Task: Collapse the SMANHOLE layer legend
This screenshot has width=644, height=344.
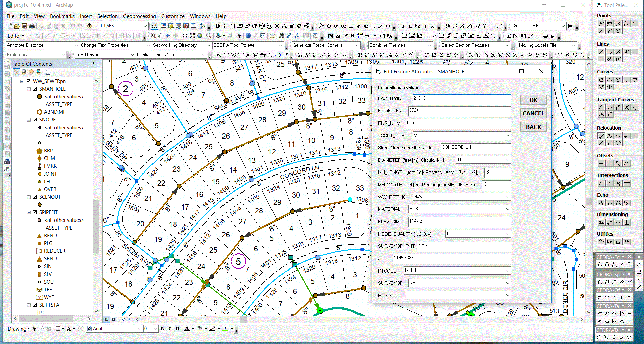Action: [29, 89]
